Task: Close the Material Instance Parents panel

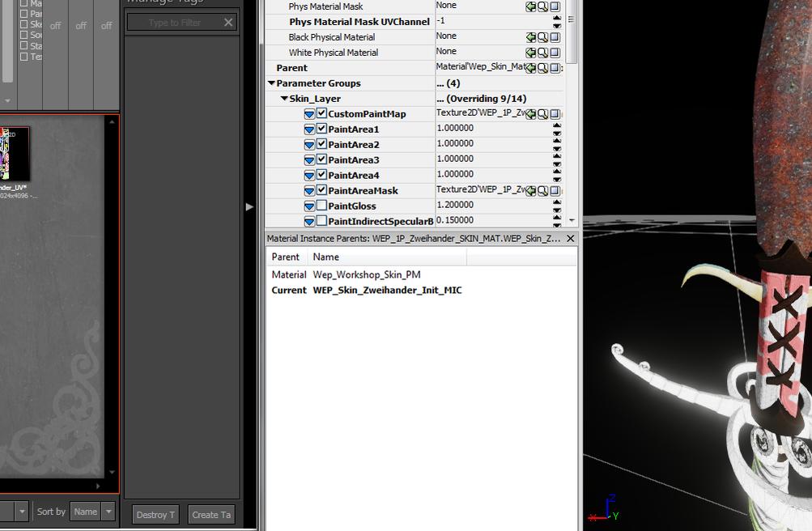Action: 570,238
